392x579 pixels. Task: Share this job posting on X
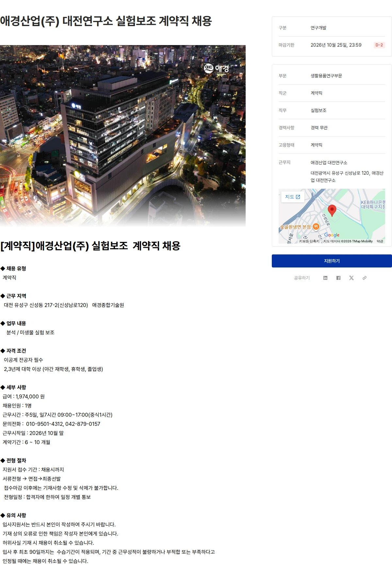[x=351, y=278]
